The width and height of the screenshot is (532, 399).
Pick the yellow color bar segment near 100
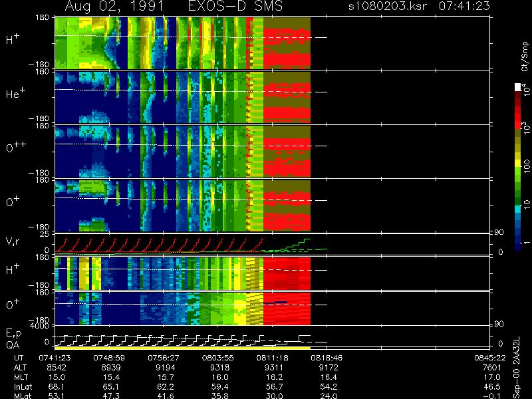[518, 164]
